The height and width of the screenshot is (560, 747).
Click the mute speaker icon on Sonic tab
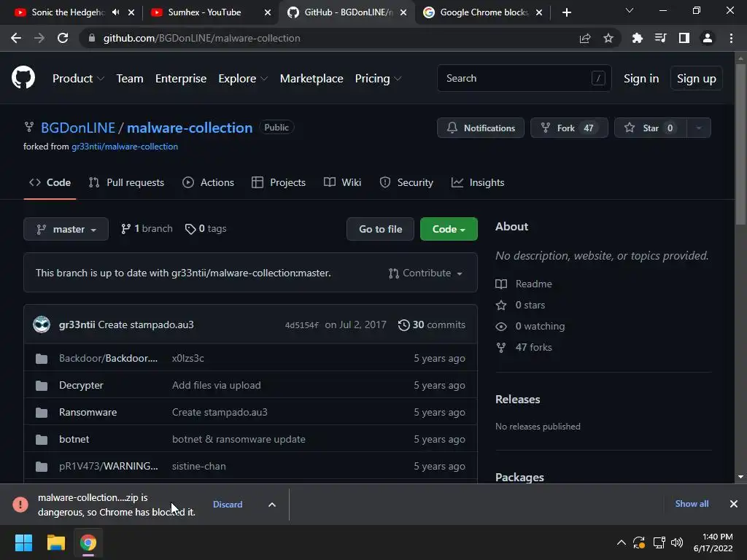116,12
